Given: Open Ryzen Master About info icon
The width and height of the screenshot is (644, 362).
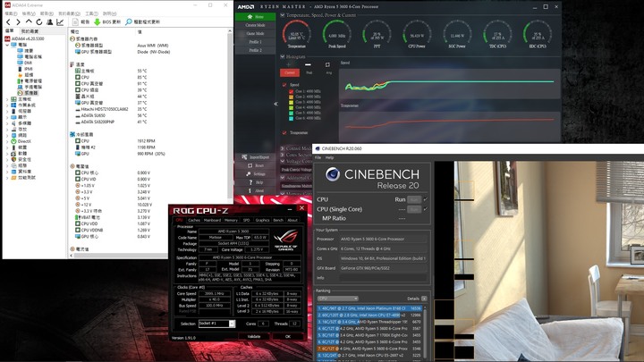Looking at the screenshot, I should (250, 190).
